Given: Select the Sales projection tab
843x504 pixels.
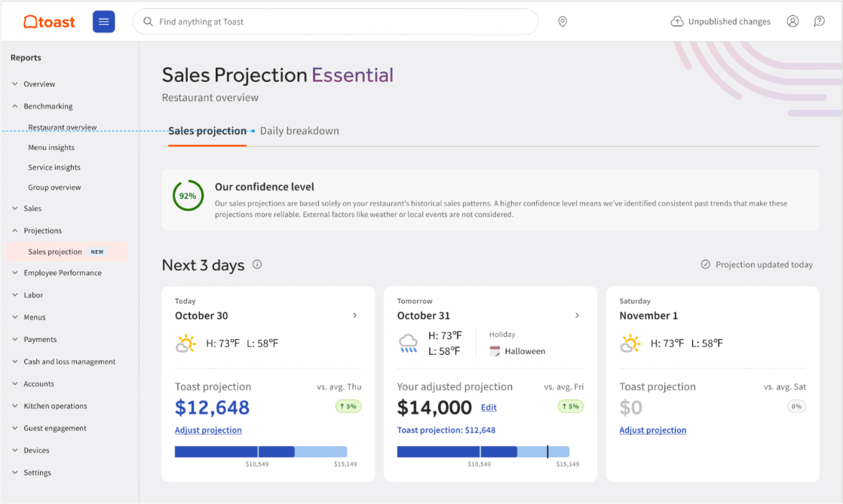Looking at the screenshot, I should (x=207, y=131).
